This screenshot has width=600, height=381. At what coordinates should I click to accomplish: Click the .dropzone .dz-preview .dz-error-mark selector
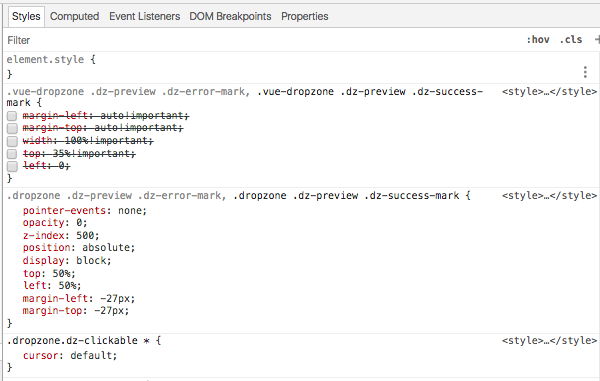(x=114, y=196)
